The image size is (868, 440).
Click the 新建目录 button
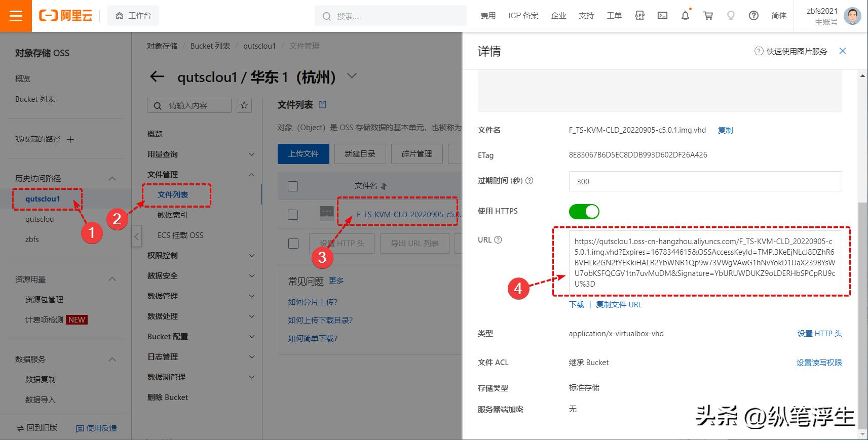coord(360,154)
